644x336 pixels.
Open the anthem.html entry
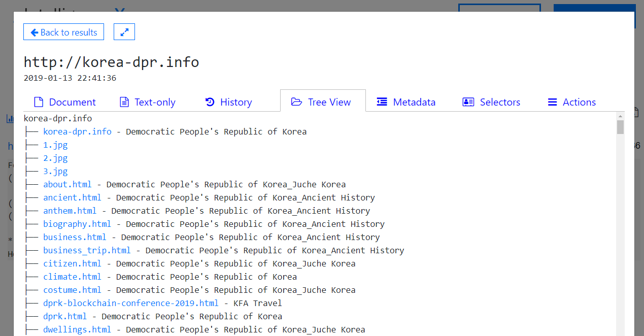pyautogui.click(x=70, y=211)
